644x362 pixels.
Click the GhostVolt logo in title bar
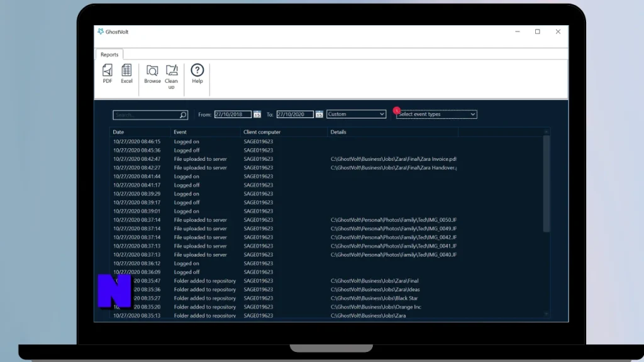tap(101, 31)
